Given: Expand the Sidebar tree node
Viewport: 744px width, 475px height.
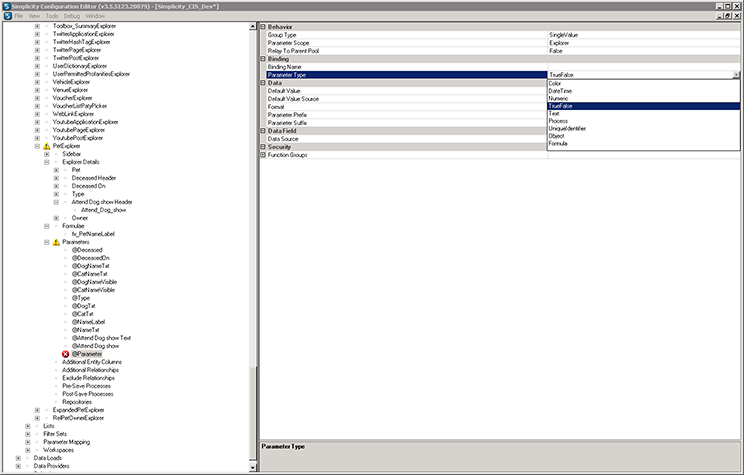Looking at the screenshot, I should (x=46, y=154).
